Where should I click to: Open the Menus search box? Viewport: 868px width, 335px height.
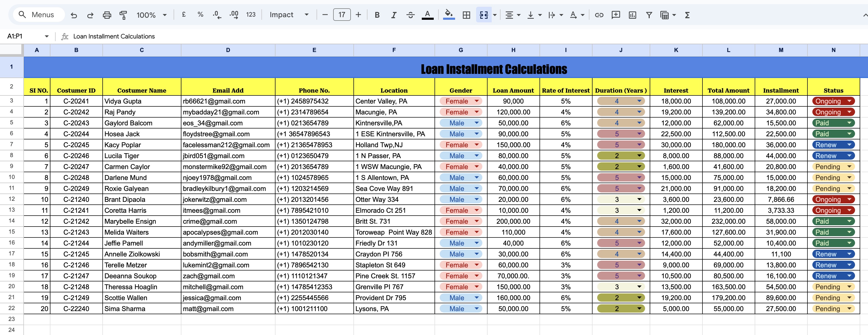(x=39, y=15)
